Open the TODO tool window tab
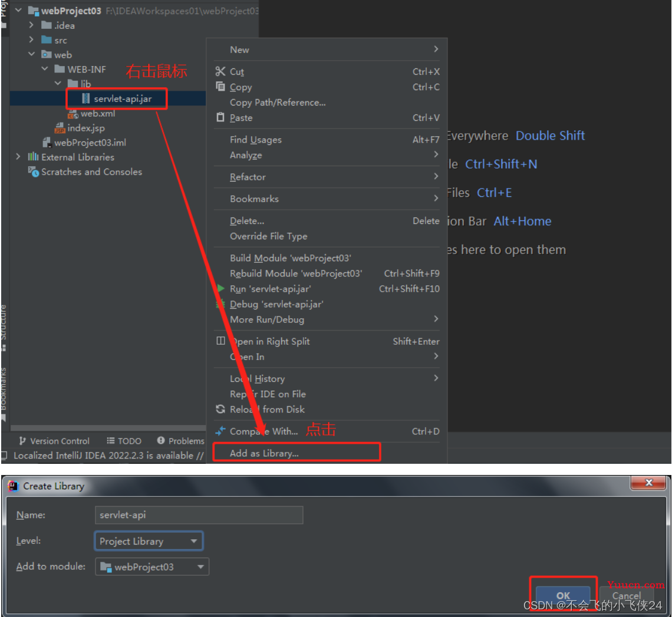Viewport: 672px width, 617px height. (124, 440)
